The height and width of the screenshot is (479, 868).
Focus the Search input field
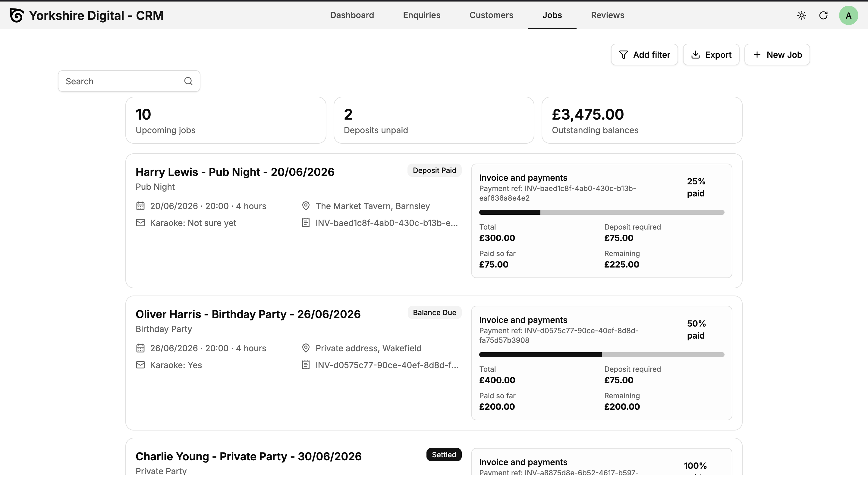tap(129, 81)
